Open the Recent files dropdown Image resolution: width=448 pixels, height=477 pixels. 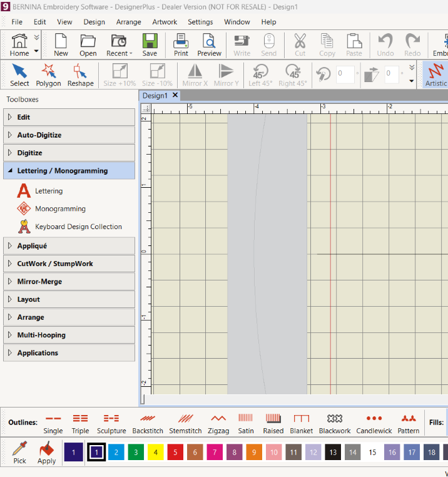[119, 44]
